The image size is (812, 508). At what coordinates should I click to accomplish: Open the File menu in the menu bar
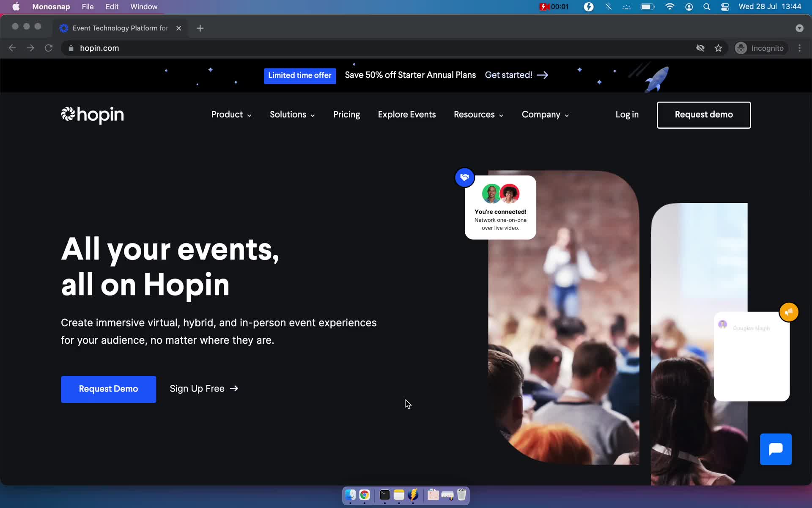tap(88, 7)
